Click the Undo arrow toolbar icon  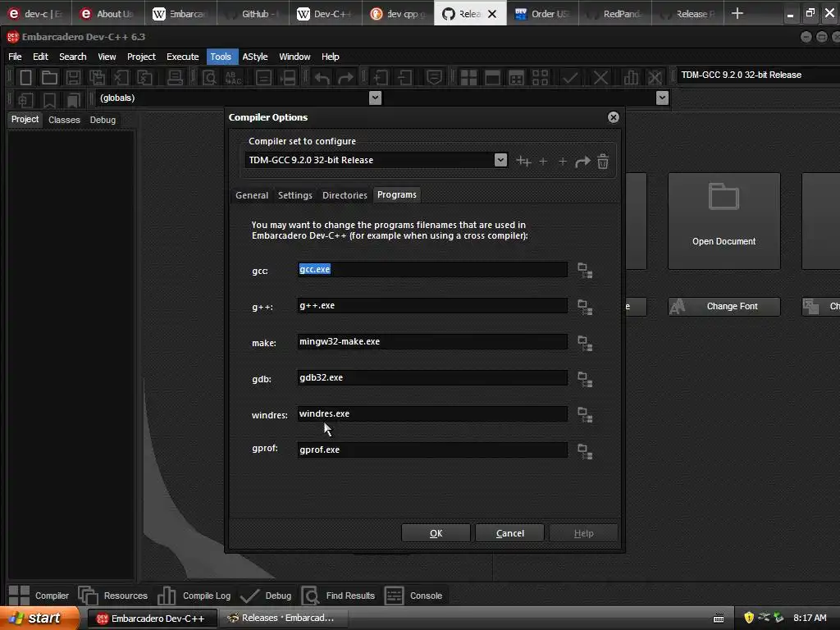(x=322, y=78)
